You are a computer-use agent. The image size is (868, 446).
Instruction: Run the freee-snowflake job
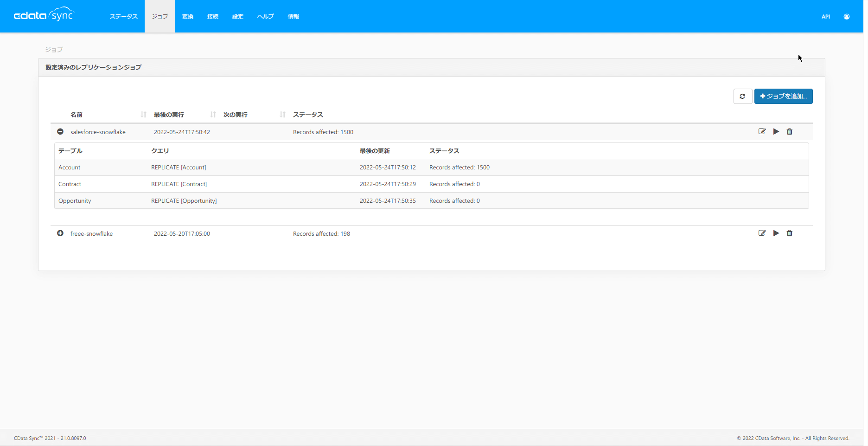pyautogui.click(x=776, y=233)
